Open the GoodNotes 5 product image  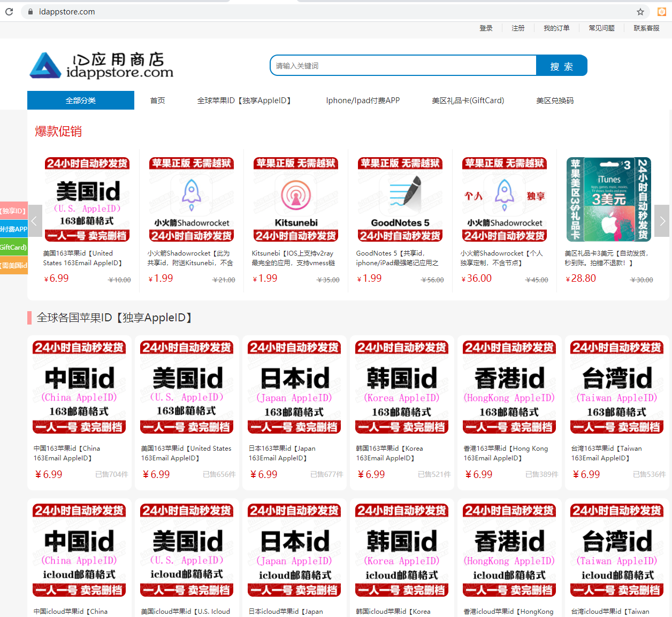(x=400, y=199)
